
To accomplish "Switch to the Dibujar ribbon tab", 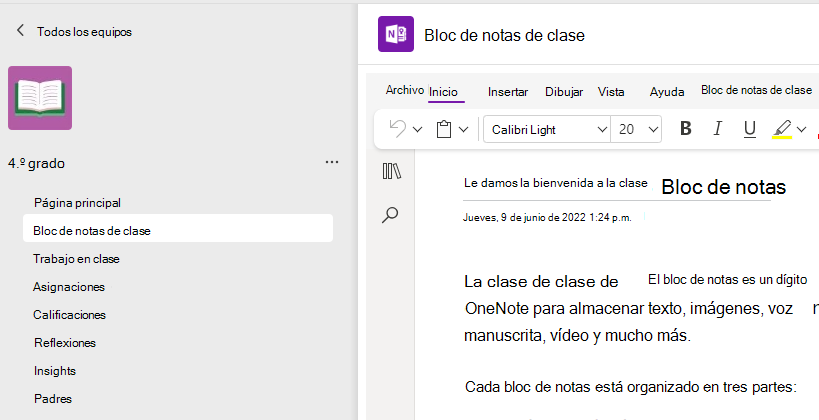I will (x=564, y=92).
